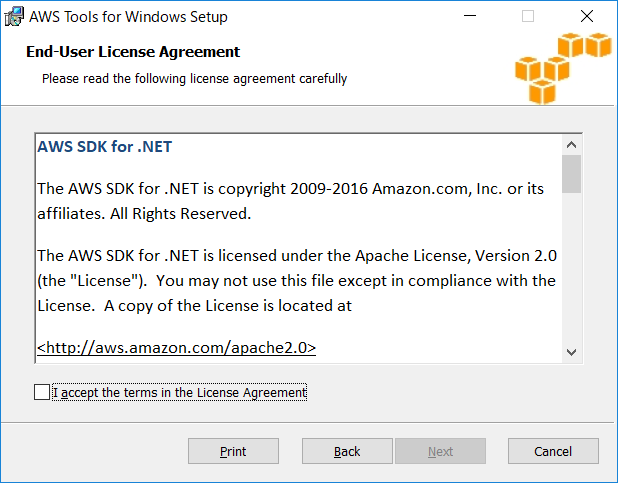Click the installer icon in the title bar
The image size is (618, 483).
(14, 17)
